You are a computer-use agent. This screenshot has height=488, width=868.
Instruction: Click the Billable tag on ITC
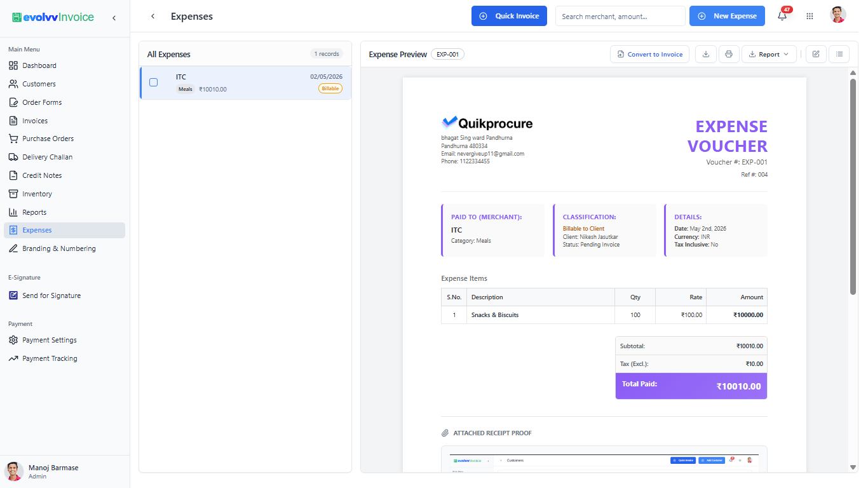click(x=330, y=89)
